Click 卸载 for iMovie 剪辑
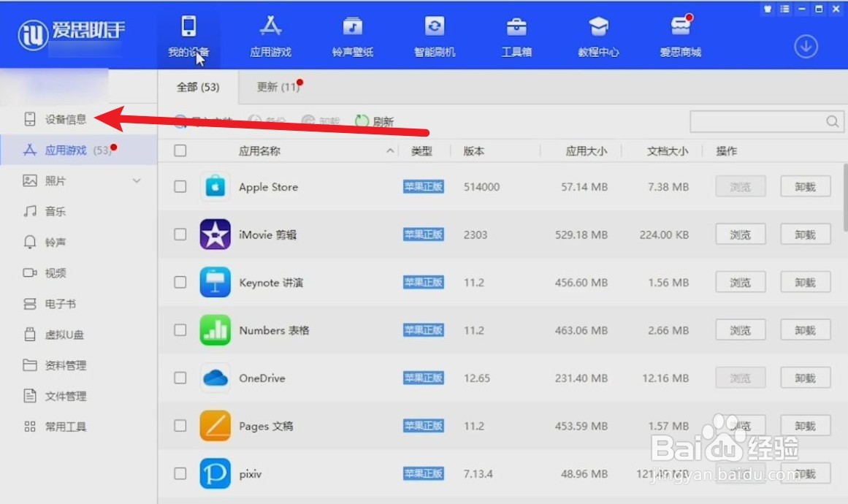 coord(806,234)
